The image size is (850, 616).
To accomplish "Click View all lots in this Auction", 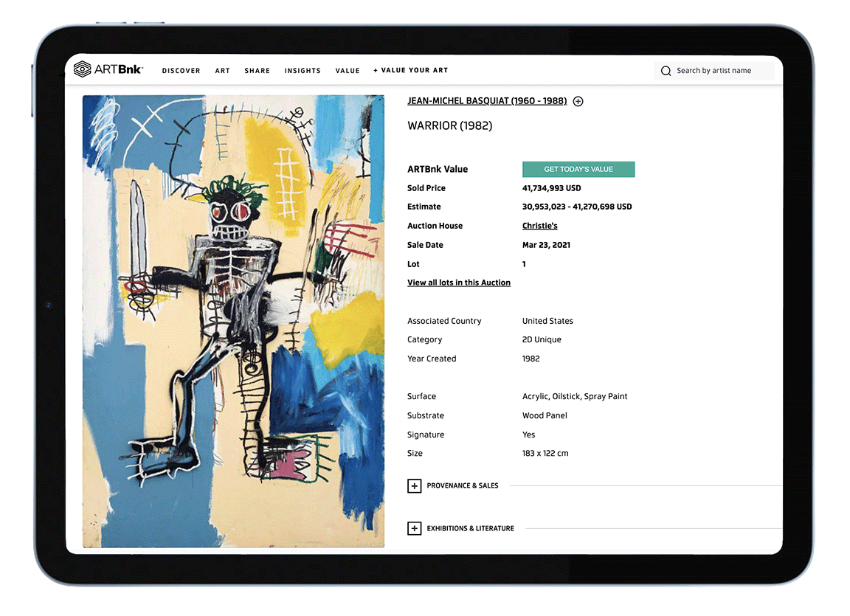I will (459, 283).
